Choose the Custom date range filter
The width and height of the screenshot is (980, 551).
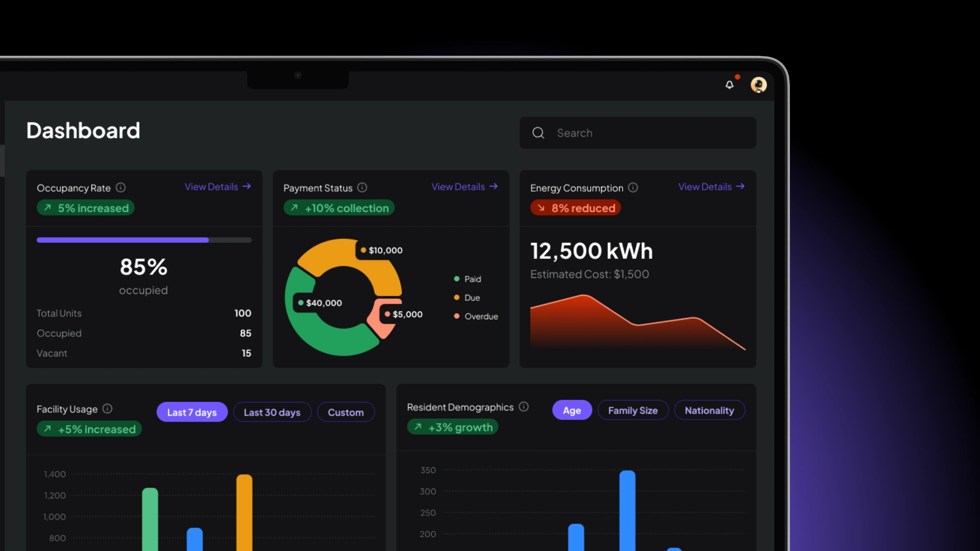click(x=345, y=412)
